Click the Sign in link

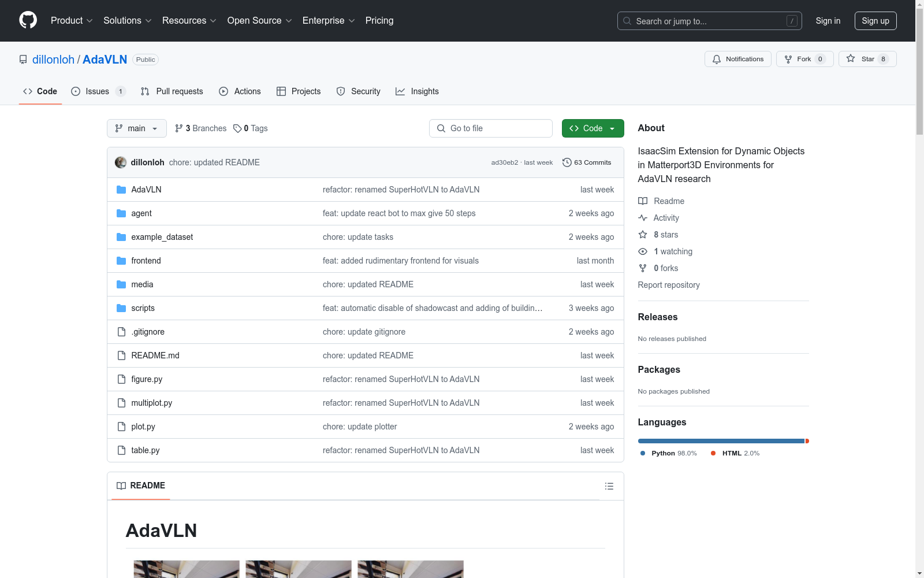[x=828, y=21]
